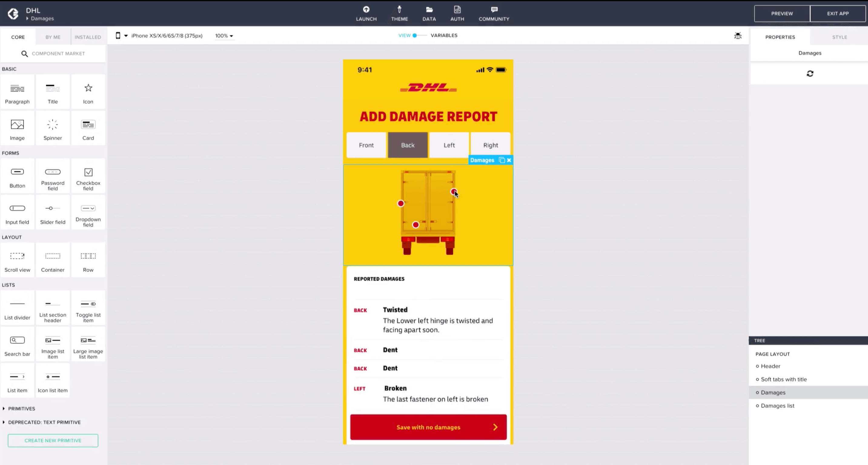
Task: Duplicate the Damages component via copy icon
Action: pyautogui.click(x=502, y=160)
